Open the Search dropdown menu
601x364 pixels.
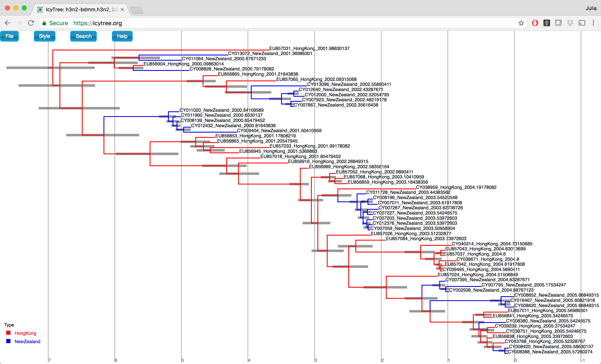pyautogui.click(x=83, y=36)
